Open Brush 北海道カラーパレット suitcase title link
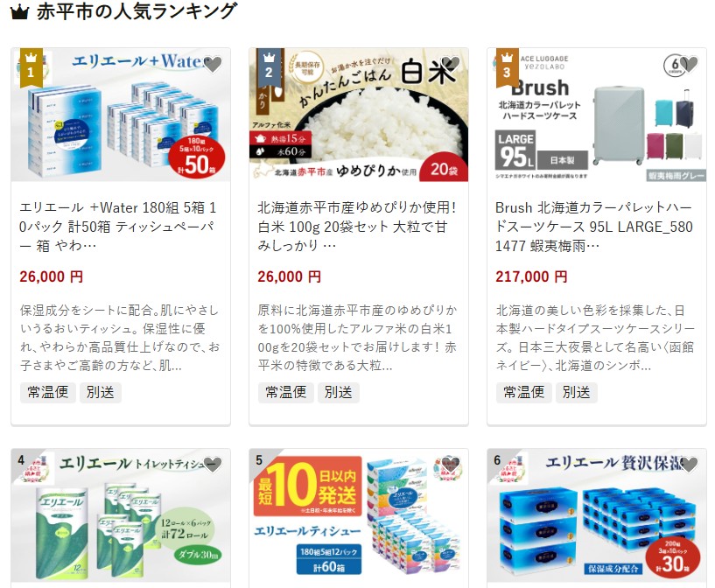The height and width of the screenshot is (588, 715). pyautogui.click(x=594, y=227)
